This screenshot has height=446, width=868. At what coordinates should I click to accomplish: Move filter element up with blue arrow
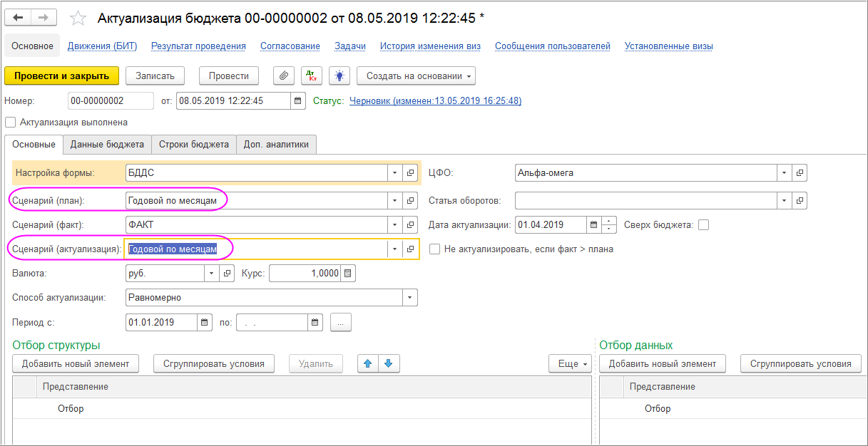click(x=368, y=364)
